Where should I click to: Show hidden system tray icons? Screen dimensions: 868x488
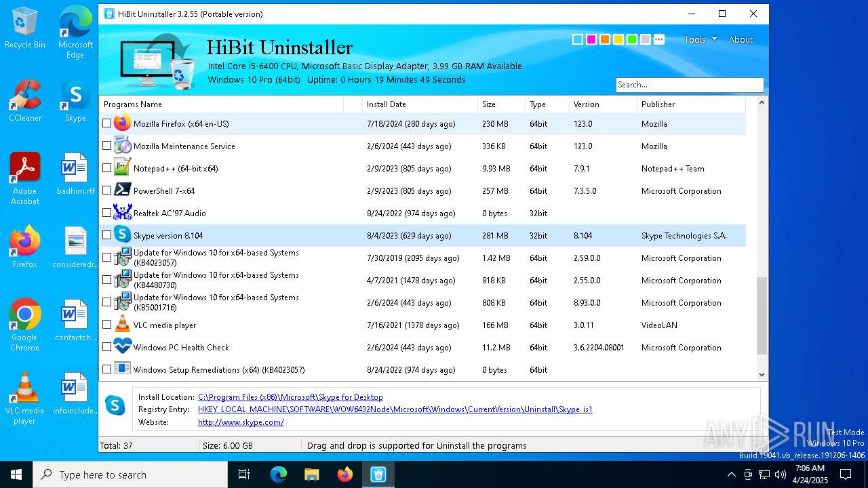coord(731,474)
